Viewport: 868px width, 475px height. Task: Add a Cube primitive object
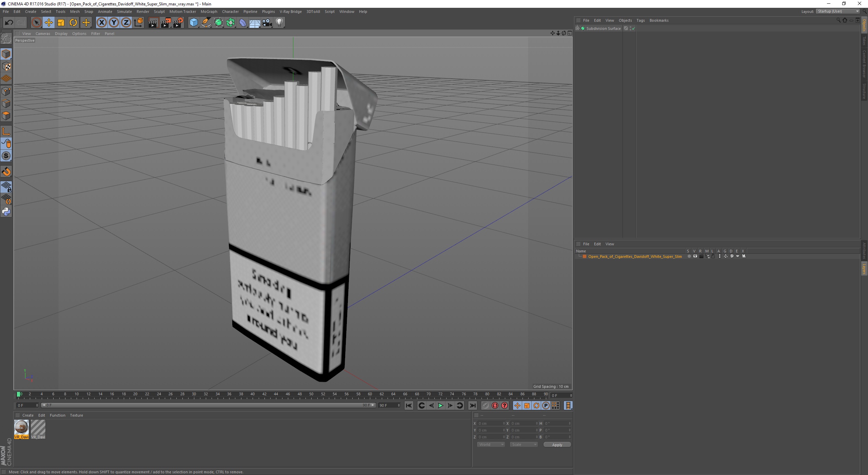pyautogui.click(x=194, y=23)
